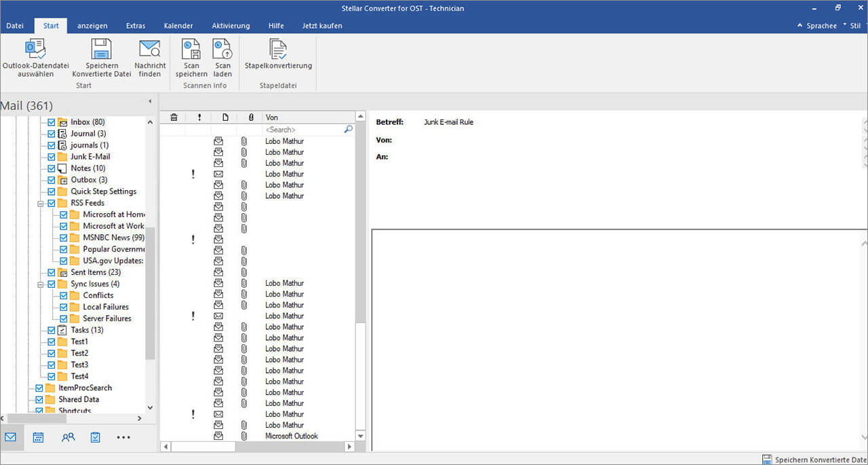Uncheck the Inbox folder checkbox
The height and width of the screenshot is (465, 868).
51,122
